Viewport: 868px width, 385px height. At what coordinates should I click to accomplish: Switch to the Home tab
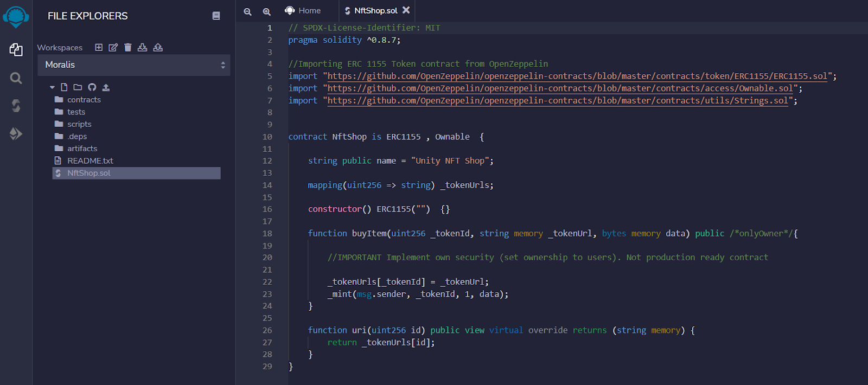(x=303, y=10)
